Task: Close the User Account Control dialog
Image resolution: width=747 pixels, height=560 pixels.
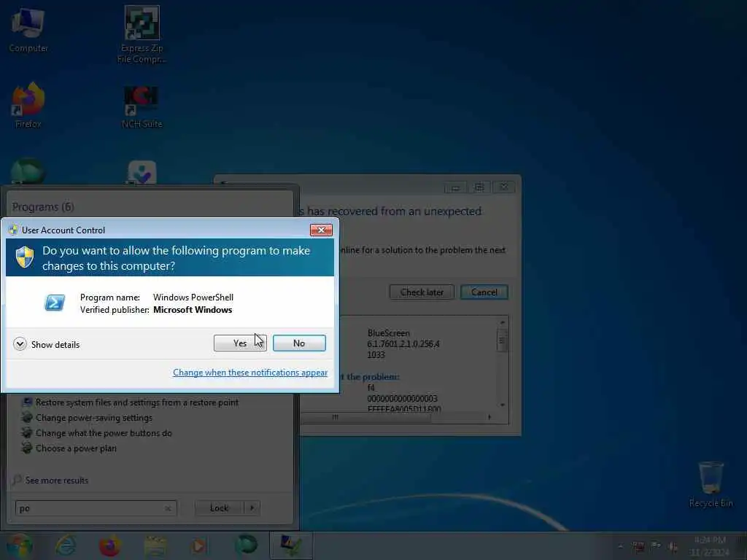Action: click(x=321, y=230)
